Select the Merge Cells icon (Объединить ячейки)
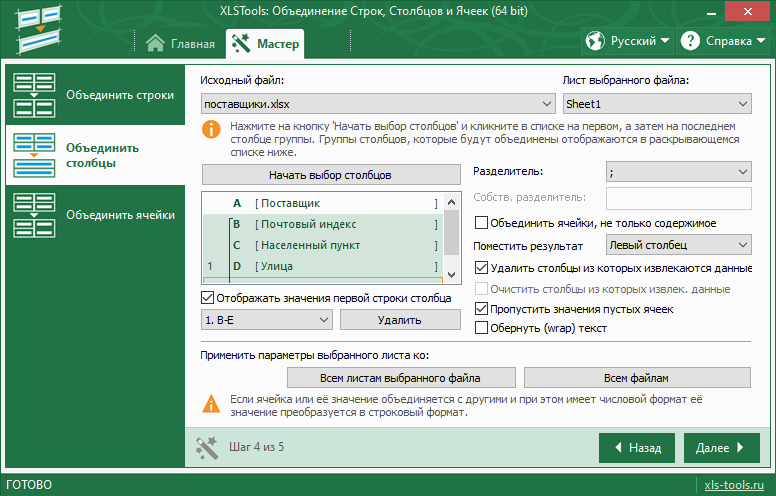The width and height of the screenshot is (776, 496). click(x=33, y=214)
